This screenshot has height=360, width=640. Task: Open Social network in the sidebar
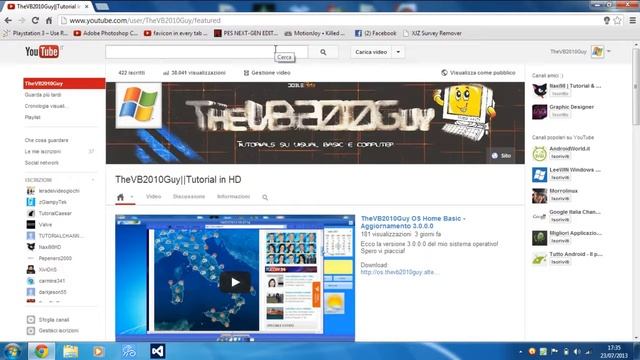pyautogui.click(x=42, y=163)
